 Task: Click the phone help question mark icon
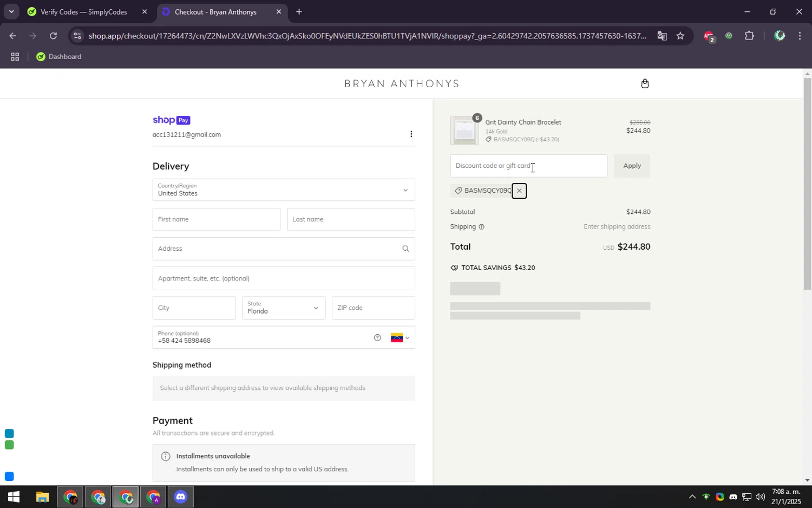click(x=377, y=337)
